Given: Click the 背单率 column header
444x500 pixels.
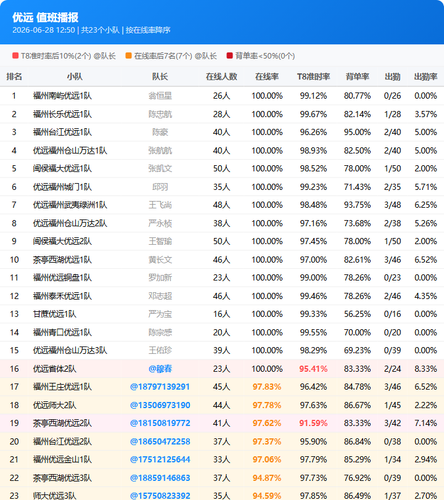Looking at the screenshot, I should click(x=357, y=77).
